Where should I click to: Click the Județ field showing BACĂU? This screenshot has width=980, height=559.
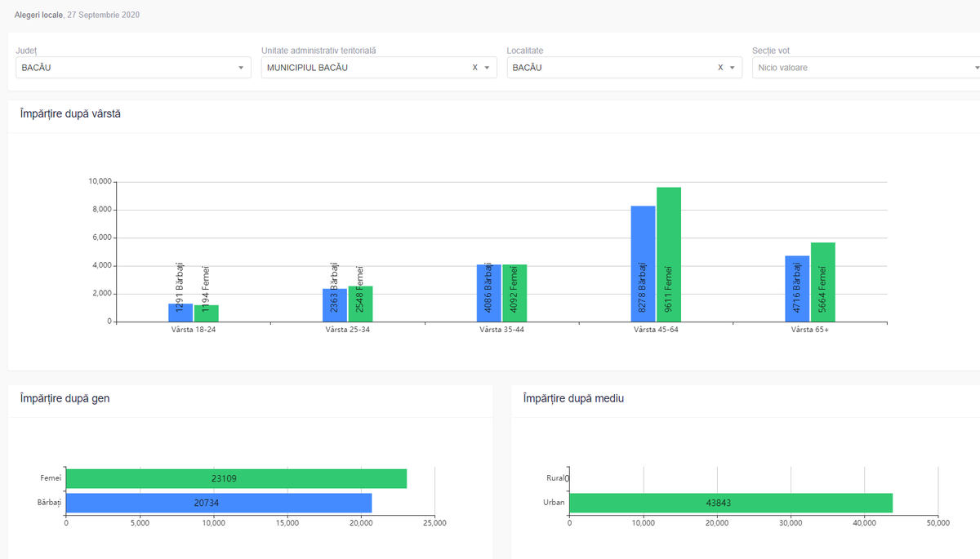[x=122, y=68]
